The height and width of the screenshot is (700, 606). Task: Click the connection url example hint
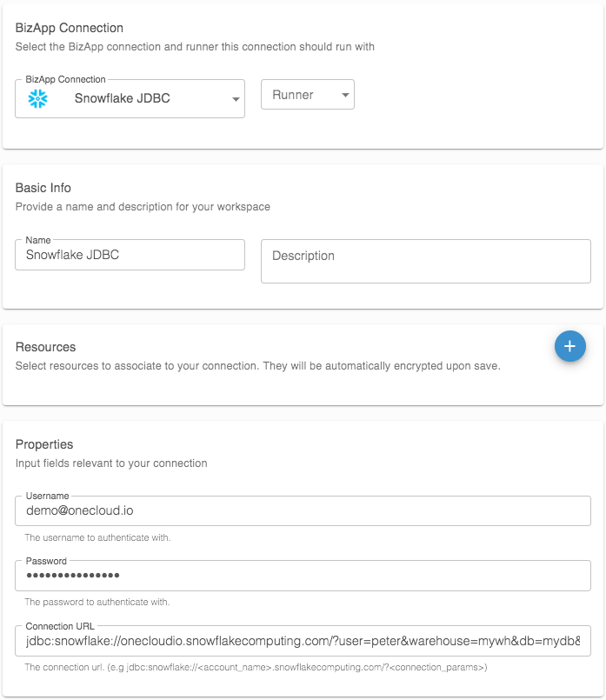click(256, 668)
